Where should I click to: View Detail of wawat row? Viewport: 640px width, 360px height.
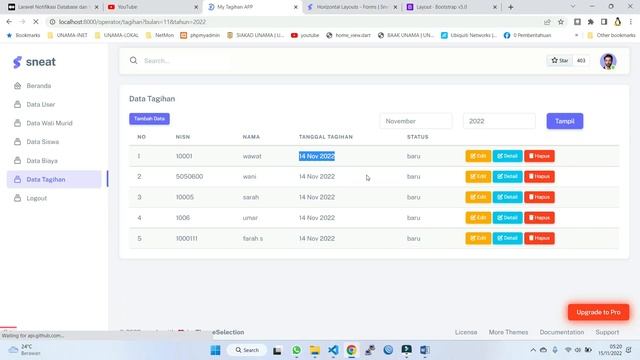(507, 156)
